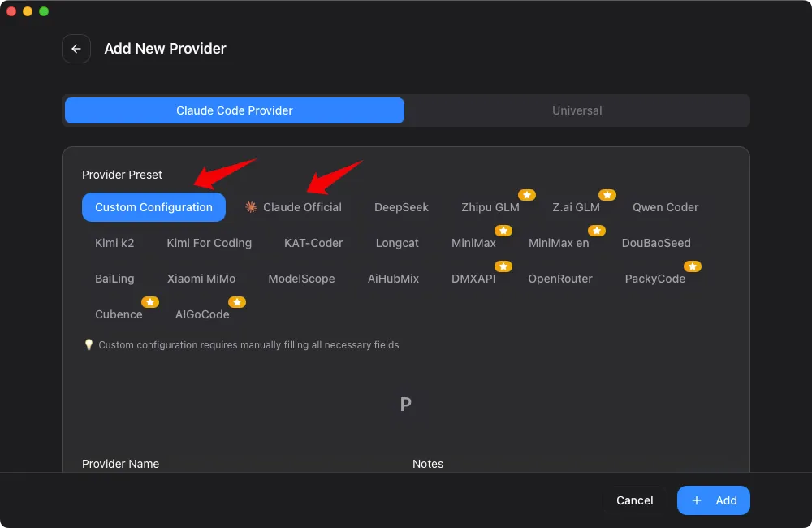Image resolution: width=812 pixels, height=528 pixels.
Task: Select the Claude Code Provider tab
Action: tap(234, 110)
